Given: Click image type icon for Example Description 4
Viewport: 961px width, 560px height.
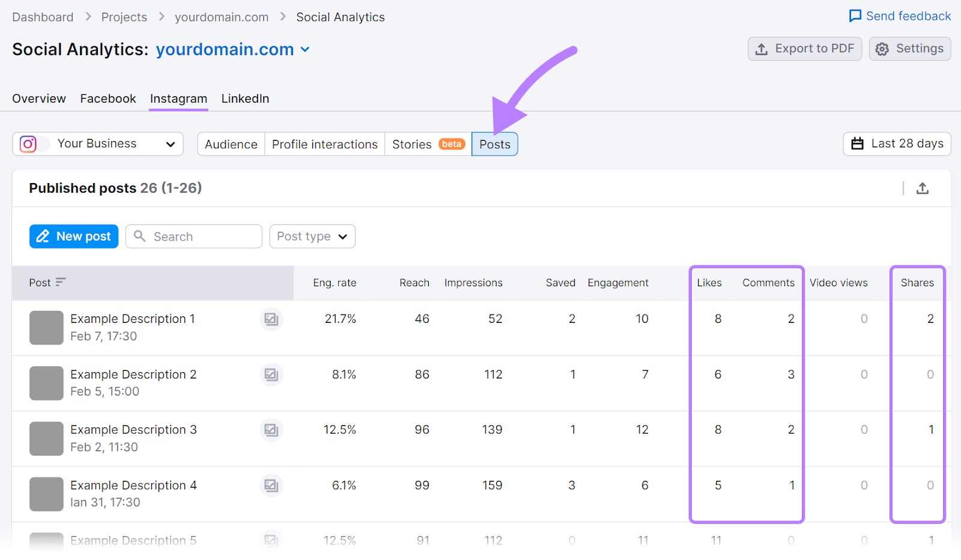Looking at the screenshot, I should (271, 486).
